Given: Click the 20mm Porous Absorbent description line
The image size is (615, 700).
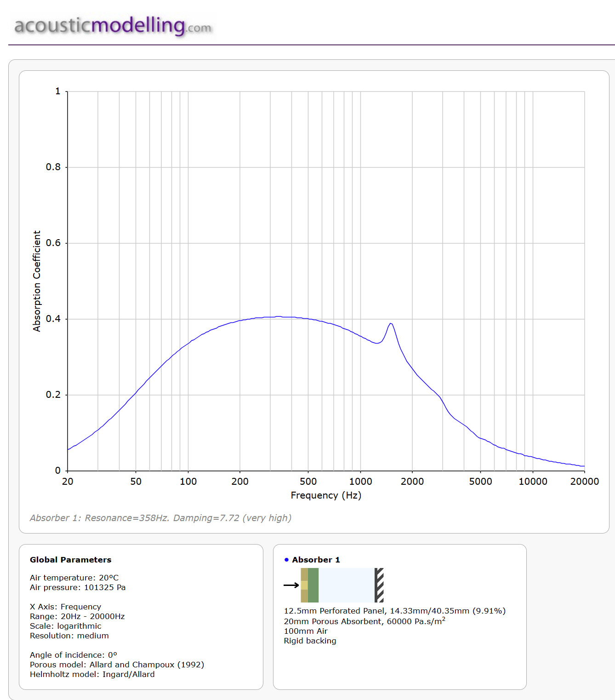Looking at the screenshot, I should point(364,621).
